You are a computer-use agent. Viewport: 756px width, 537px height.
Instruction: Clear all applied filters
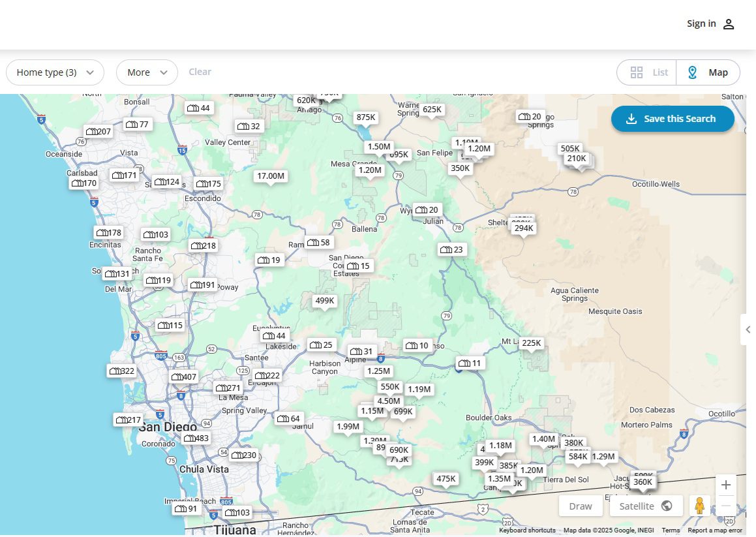(x=200, y=72)
